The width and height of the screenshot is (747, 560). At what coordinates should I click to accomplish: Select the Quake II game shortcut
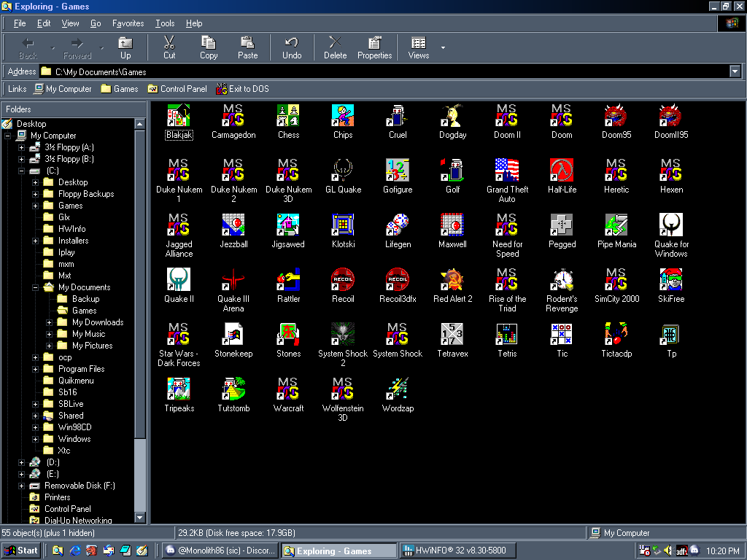click(x=179, y=280)
